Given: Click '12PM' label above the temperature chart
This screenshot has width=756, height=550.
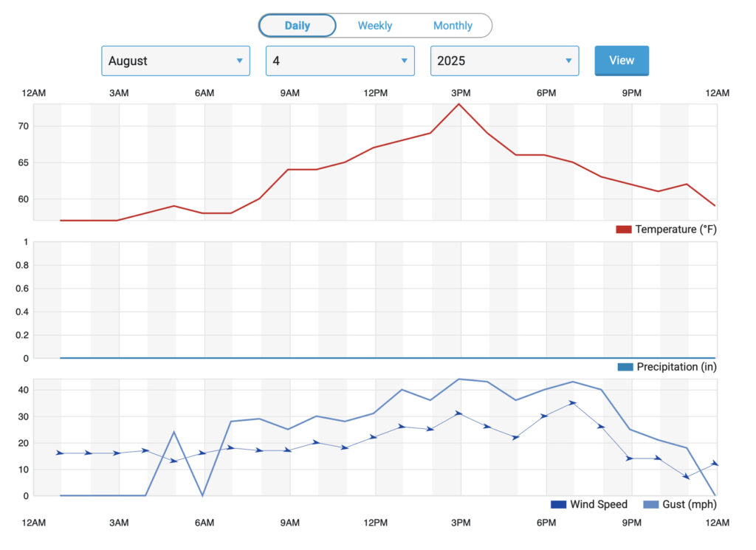Looking at the screenshot, I should (x=376, y=93).
